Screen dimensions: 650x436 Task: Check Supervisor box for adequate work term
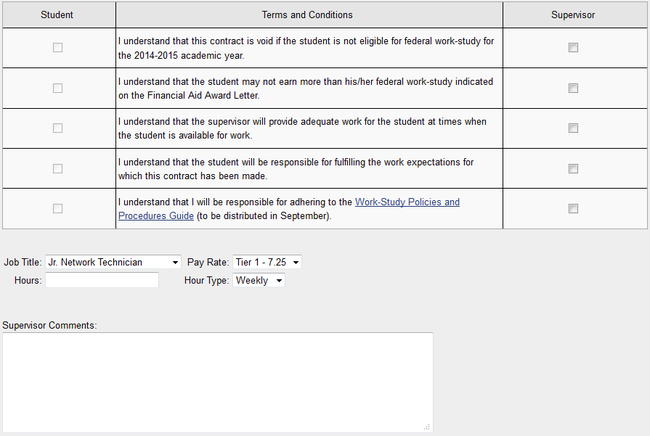click(573, 128)
